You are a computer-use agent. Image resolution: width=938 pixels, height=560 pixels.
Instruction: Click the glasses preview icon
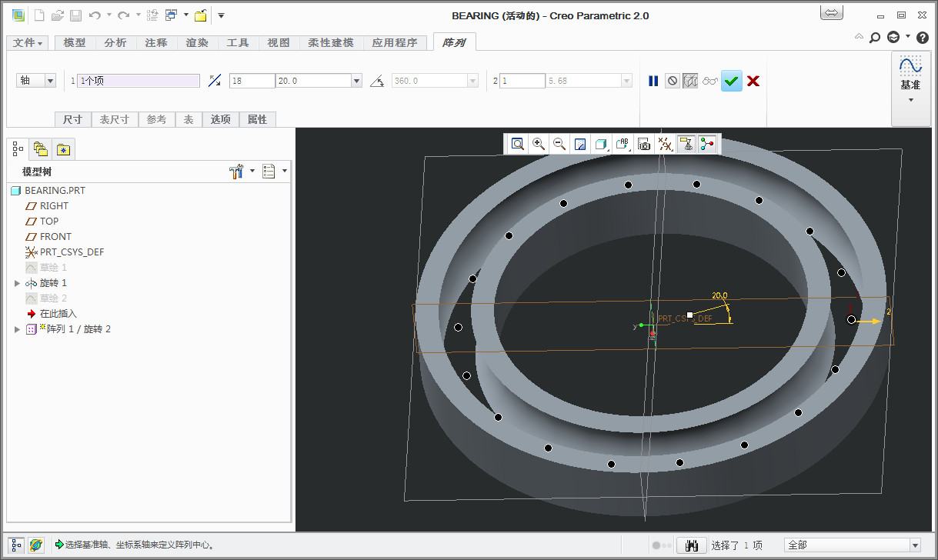click(710, 81)
